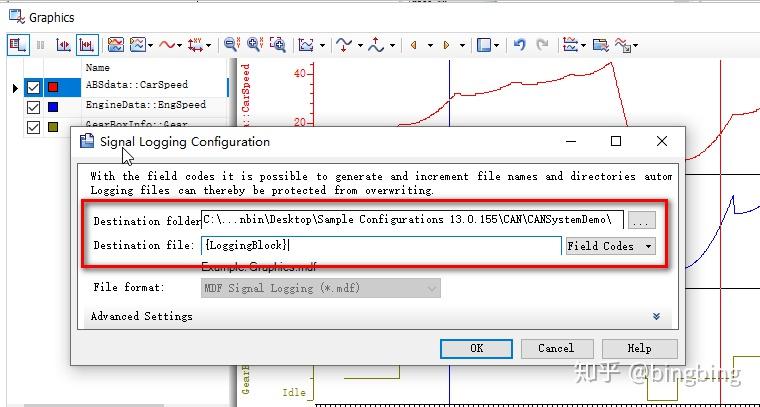Click the window layout icon

[x=483, y=45]
